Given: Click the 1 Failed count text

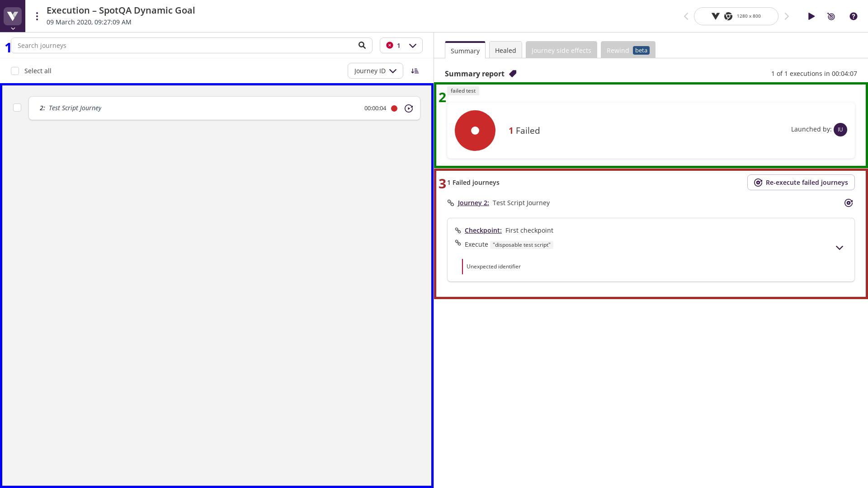Looking at the screenshot, I should click(x=524, y=131).
